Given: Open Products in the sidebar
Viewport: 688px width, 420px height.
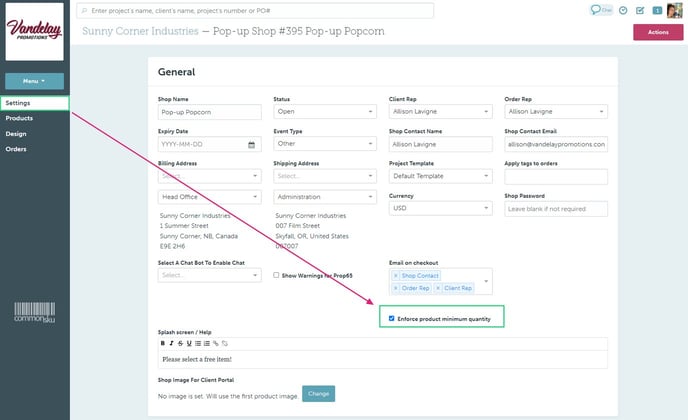Looking at the screenshot, I should point(19,118).
